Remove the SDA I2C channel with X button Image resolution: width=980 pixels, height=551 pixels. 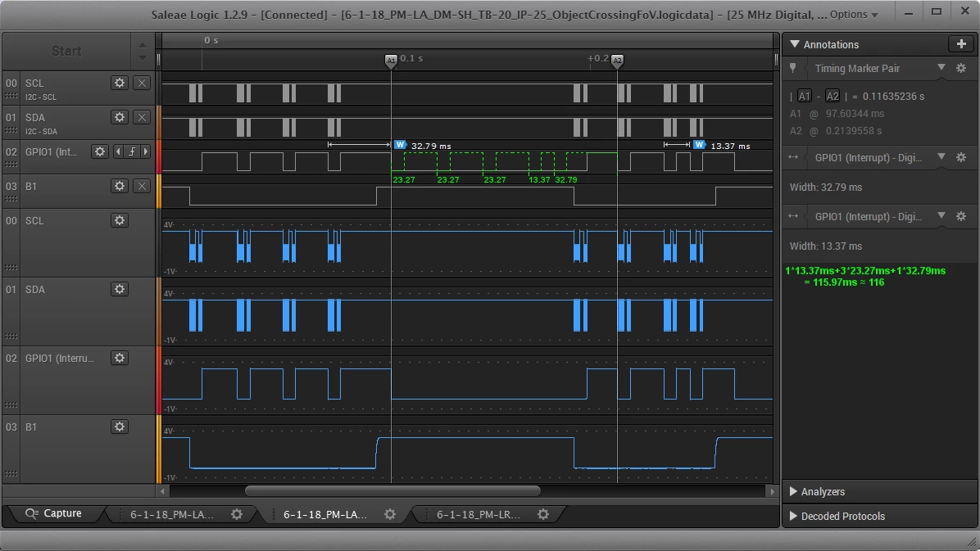pos(142,117)
